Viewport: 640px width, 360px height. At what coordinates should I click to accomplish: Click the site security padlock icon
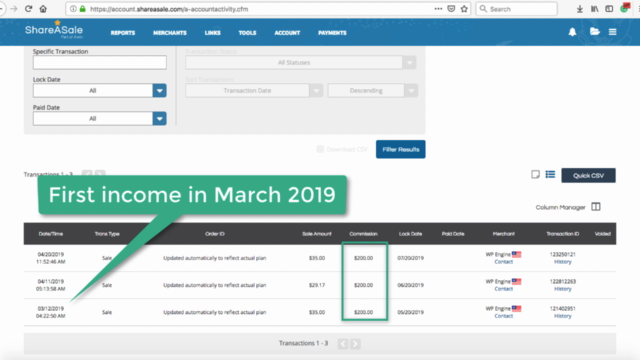(x=83, y=9)
